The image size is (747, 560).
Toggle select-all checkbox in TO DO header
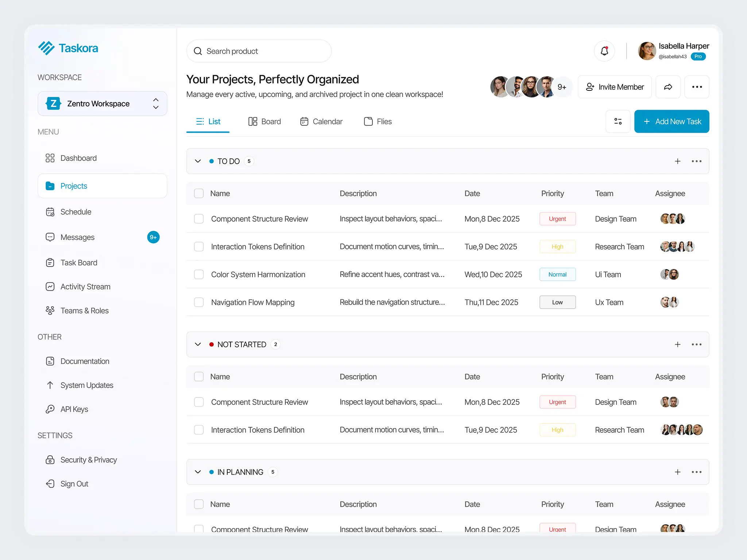point(199,193)
